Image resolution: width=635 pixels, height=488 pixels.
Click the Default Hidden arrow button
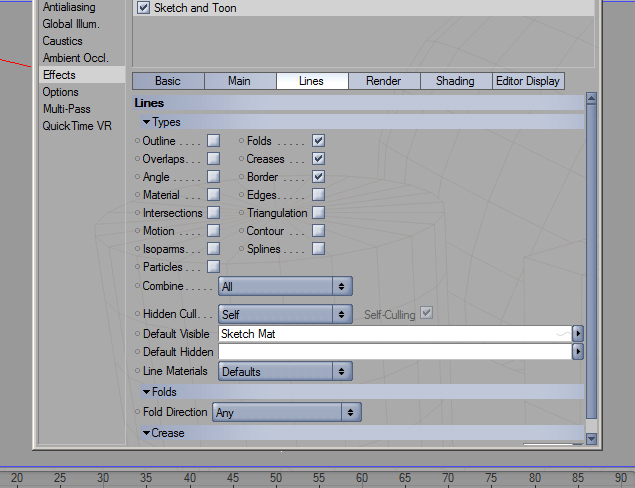578,352
